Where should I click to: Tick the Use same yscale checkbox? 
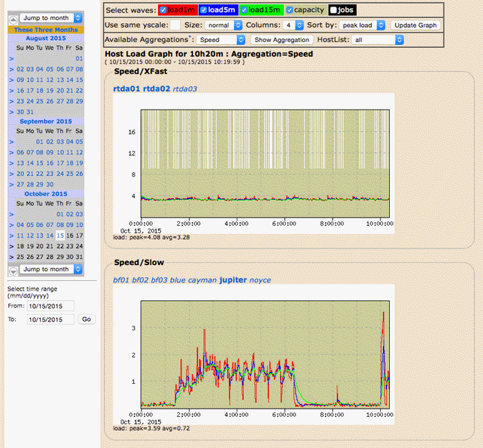pyautogui.click(x=176, y=25)
